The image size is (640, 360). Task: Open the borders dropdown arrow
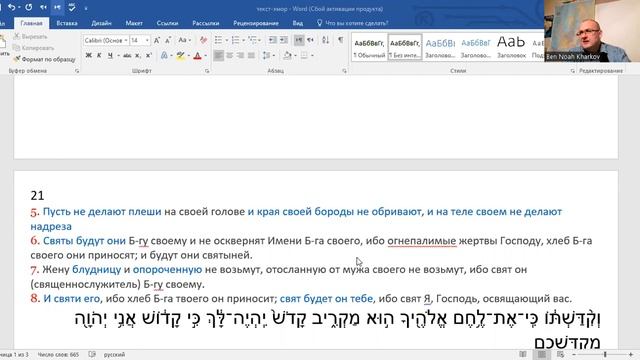click(x=313, y=56)
